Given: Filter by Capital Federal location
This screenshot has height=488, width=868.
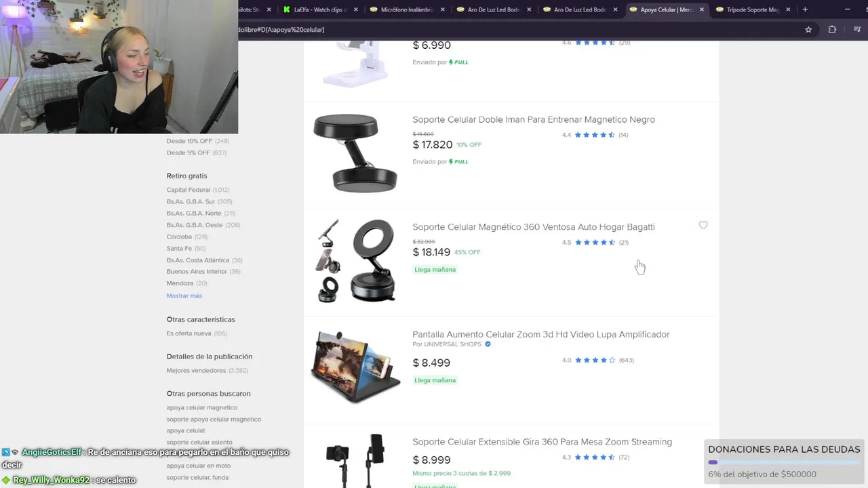Looking at the screenshot, I should point(189,190).
